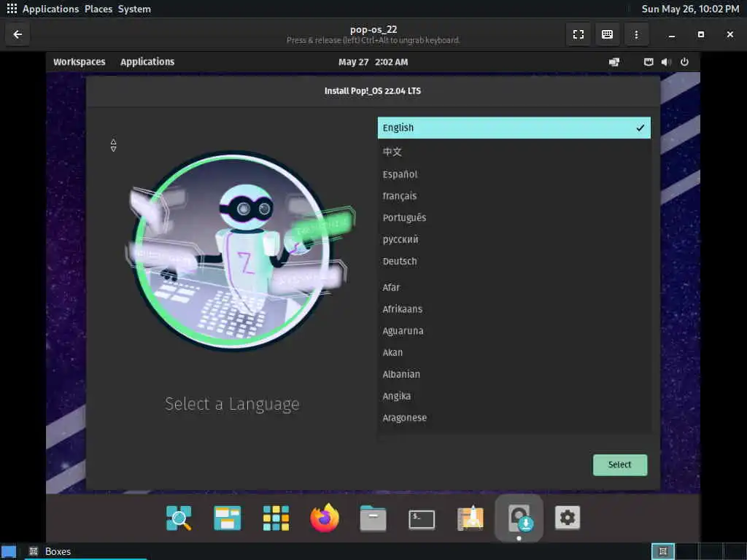This screenshot has width=747, height=560.
Task: Open the host Places menu
Action: tap(98, 9)
